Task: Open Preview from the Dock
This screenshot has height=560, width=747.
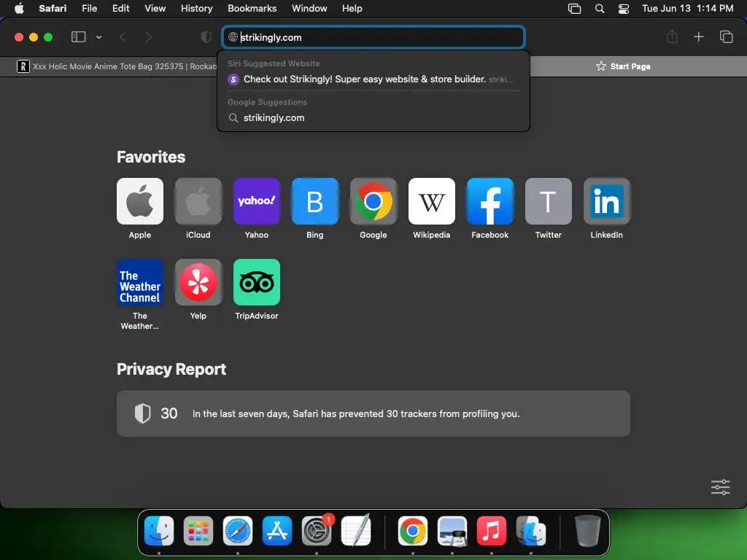Action: pos(452,531)
